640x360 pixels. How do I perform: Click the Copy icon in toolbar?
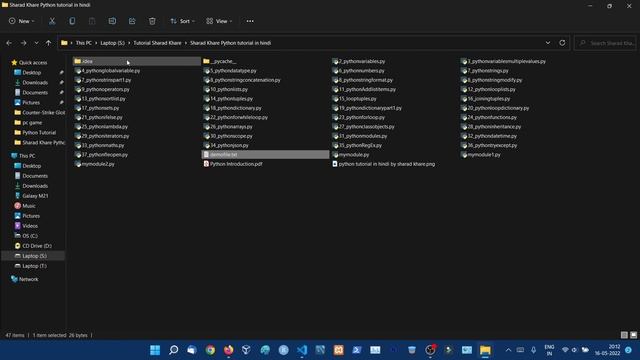point(72,21)
